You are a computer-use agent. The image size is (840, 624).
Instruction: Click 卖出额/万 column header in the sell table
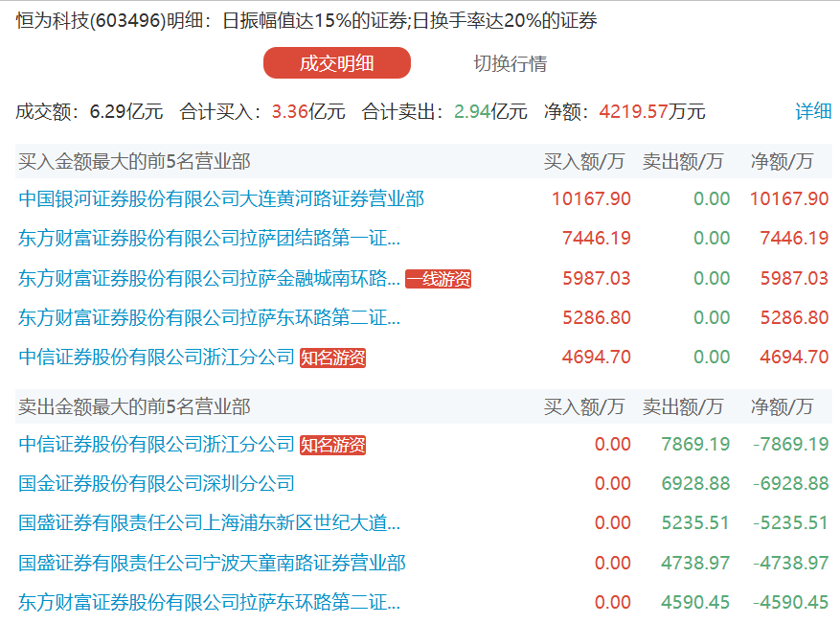pos(683,406)
